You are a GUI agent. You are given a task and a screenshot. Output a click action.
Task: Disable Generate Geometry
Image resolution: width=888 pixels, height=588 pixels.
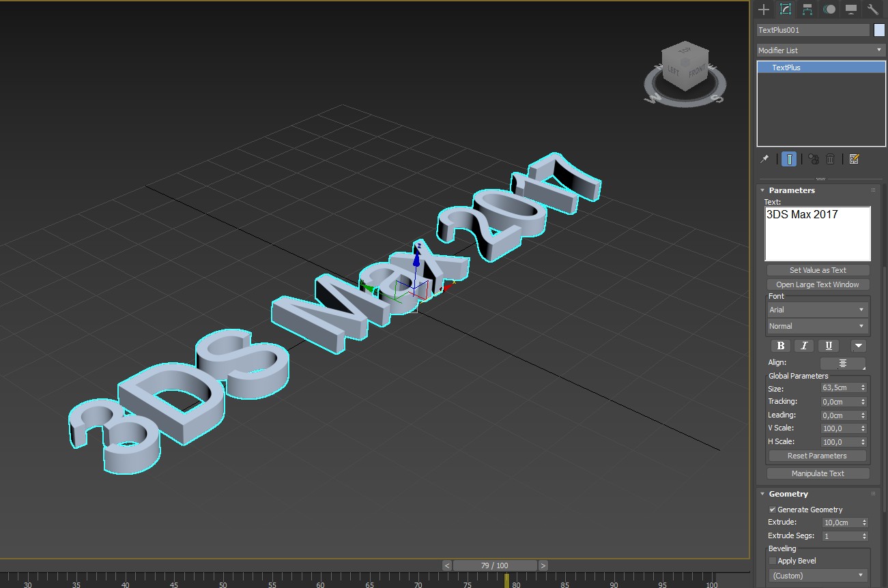click(773, 509)
